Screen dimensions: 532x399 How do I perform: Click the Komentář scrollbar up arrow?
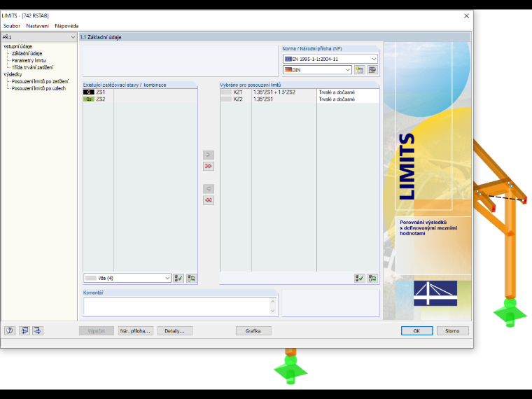(x=273, y=301)
